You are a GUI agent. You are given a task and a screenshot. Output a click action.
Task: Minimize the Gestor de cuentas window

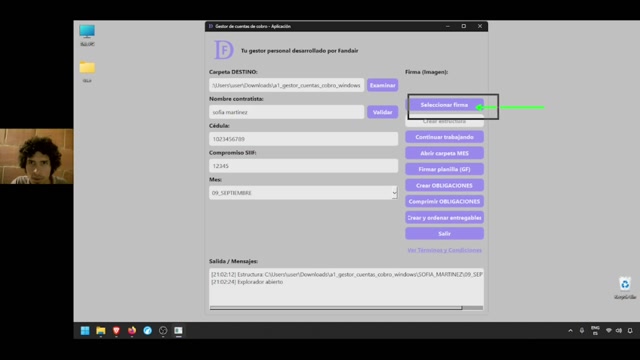[x=448, y=26]
